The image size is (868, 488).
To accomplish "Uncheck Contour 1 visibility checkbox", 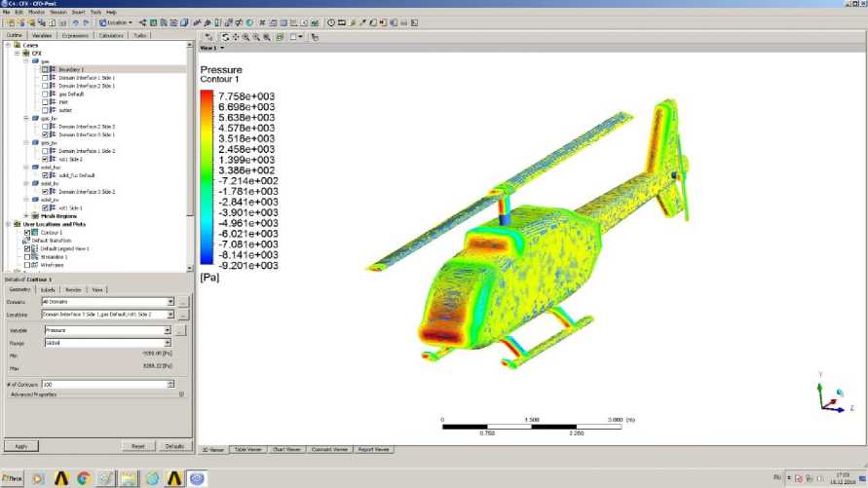I will (x=27, y=233).
